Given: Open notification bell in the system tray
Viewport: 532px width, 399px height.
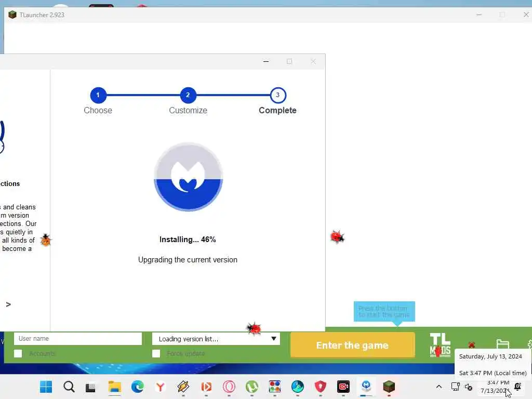Looking at the screenshot, I should 518,387.
